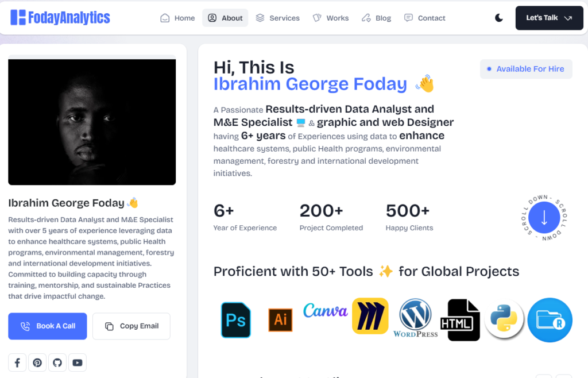Open the Blog nav link
The width and height of the screenshot is (588, 378).
pos(377,18)
